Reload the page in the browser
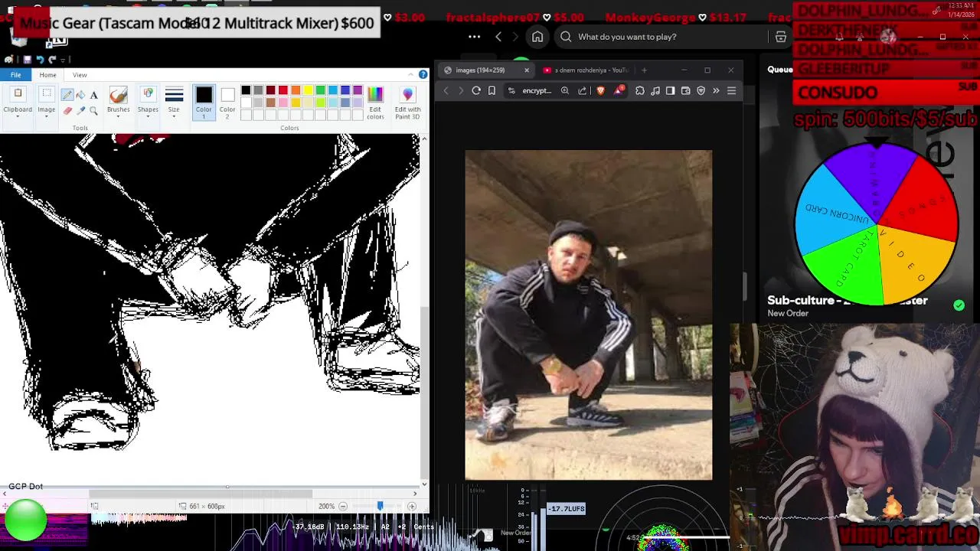 pos(476,90)
